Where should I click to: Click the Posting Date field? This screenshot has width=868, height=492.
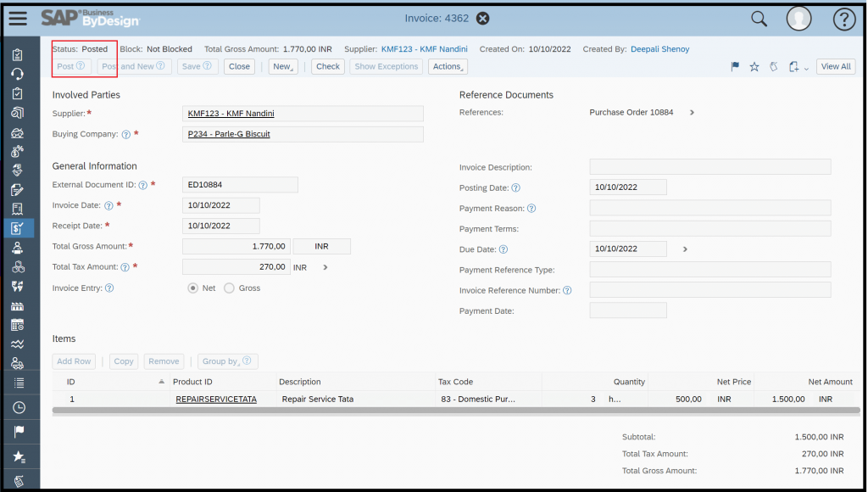tap(628, 187)
